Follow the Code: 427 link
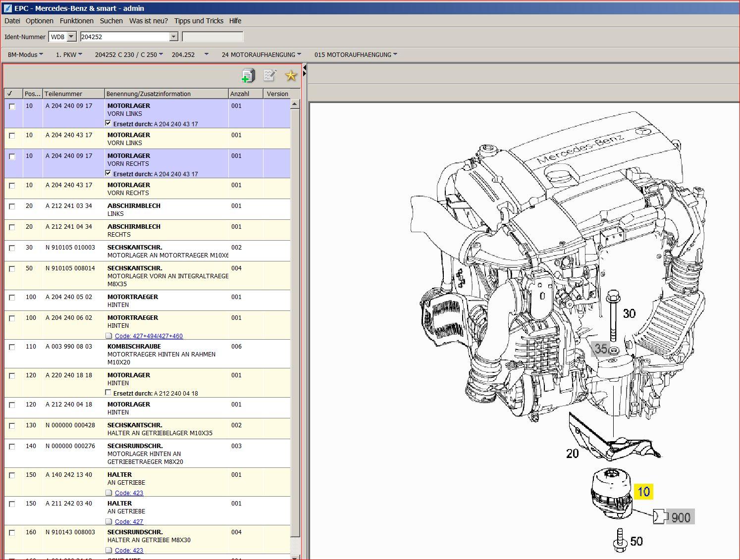The width and height of the screenshot is (740, 560). point(129,522)
